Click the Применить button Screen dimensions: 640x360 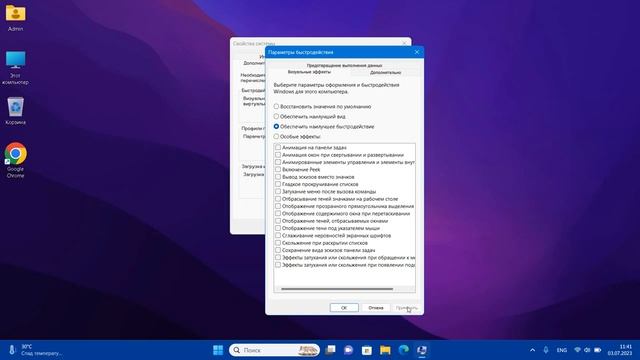(407, 308)
